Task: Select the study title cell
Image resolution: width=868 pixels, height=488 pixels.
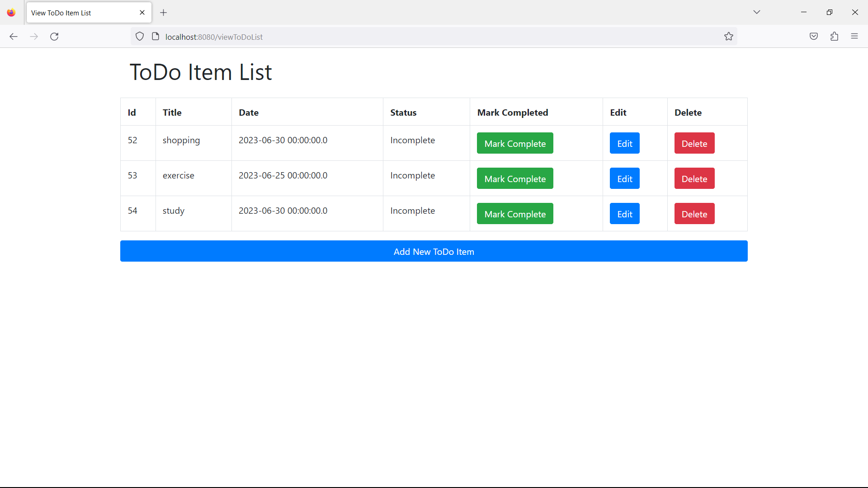Action: 193,214
